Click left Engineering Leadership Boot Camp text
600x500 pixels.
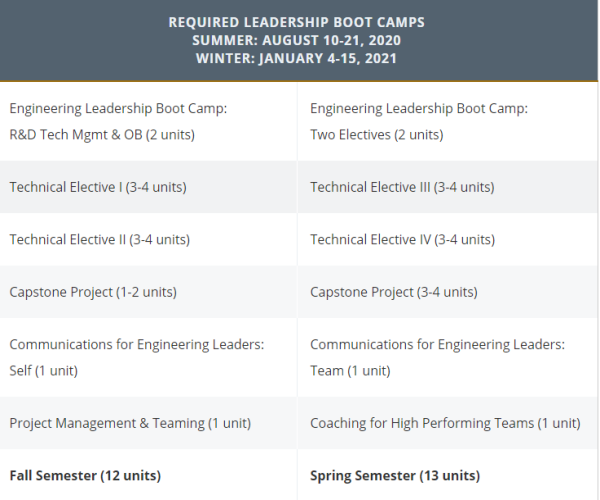pyautogui.click(x=118, y=108)
